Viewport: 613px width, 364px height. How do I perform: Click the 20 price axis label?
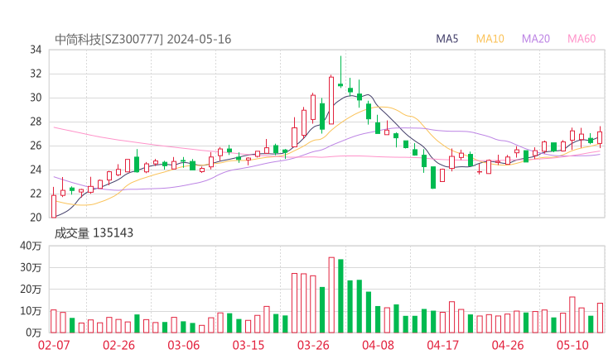pyautogui.click(x=36, y=218)
